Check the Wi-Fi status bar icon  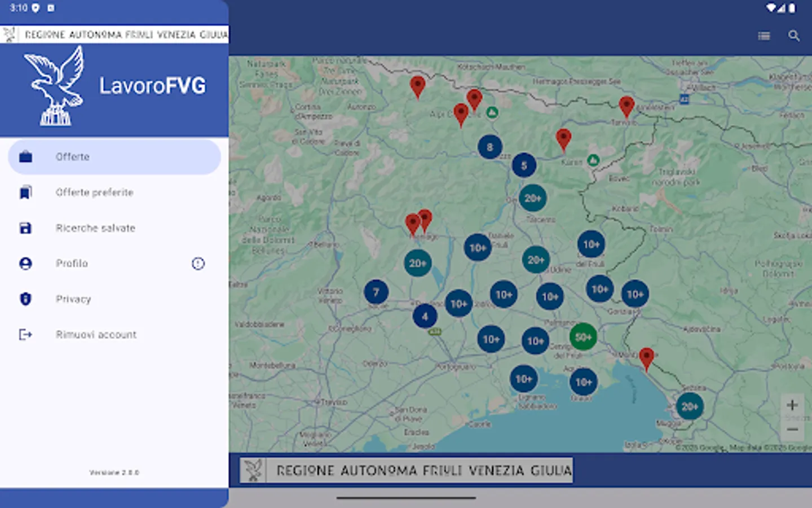coord(771,8)
